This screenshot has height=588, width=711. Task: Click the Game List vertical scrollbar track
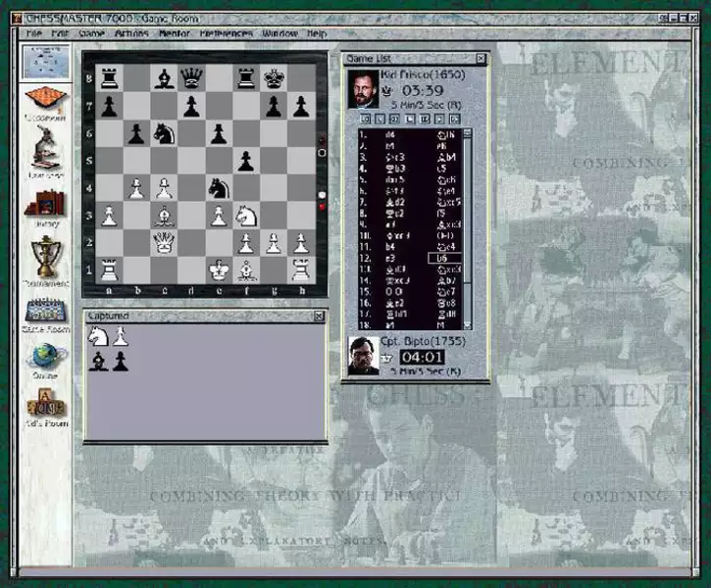[x=468, y=228]
